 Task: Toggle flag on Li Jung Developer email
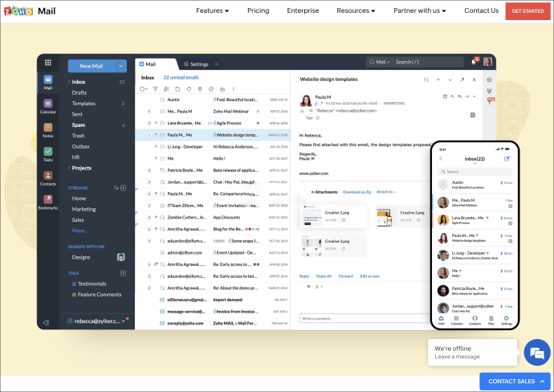157,147
